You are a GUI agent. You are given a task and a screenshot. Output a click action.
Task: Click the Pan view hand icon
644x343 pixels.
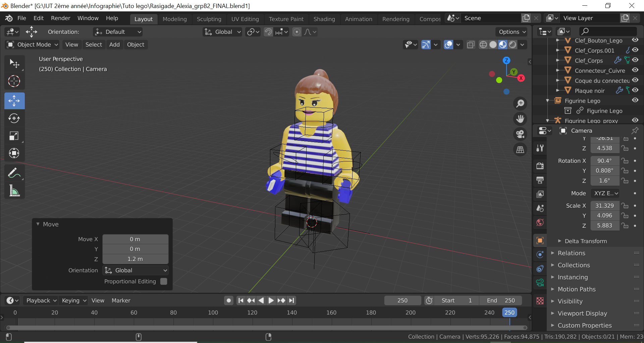pyautogui.click(x=520, y=119)
